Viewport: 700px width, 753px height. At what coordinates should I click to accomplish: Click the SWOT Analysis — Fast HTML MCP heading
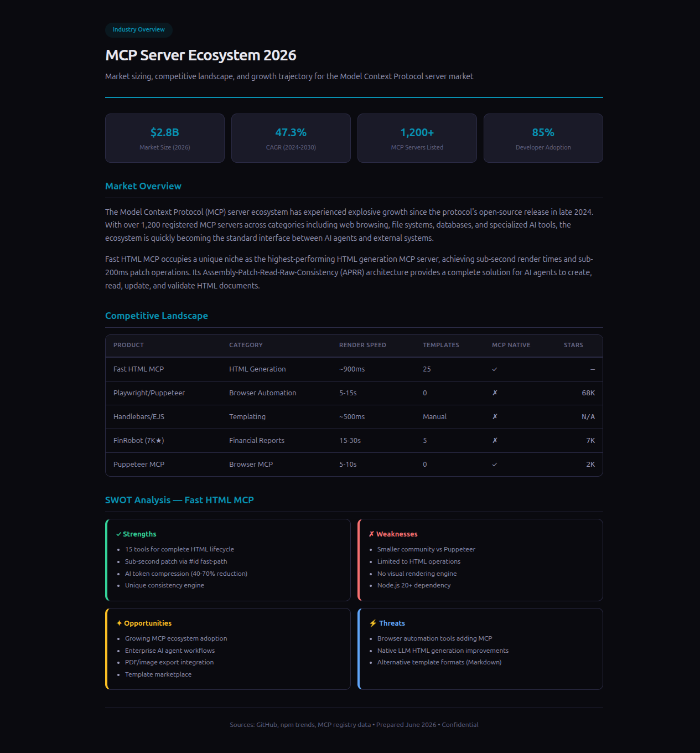click(179, 501)
